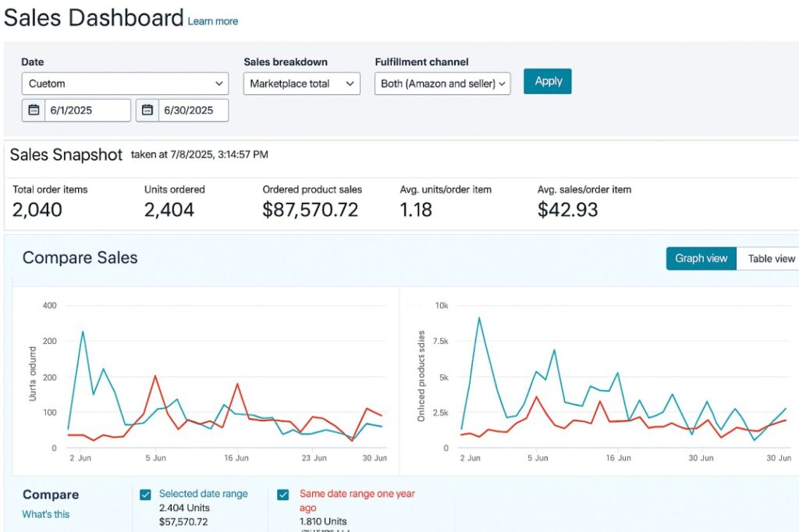The image size is (799, 532).
Task: Switch to Table view tab
Action: pos(770,259)
